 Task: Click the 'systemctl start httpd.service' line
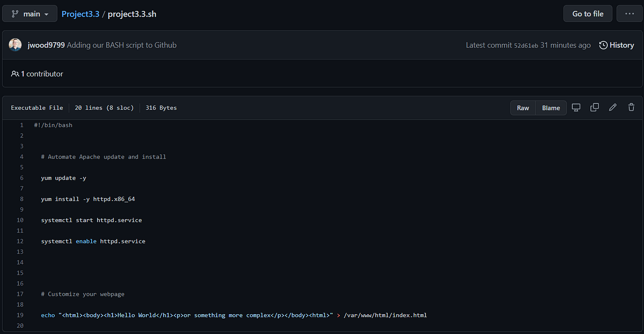(92, 220)
